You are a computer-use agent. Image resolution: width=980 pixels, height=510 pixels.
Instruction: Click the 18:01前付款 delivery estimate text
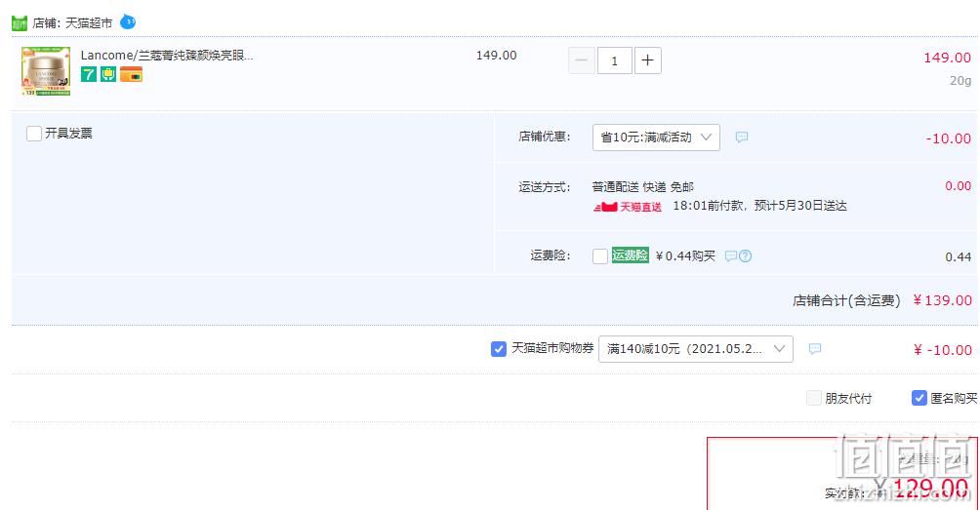click(x=759, y=206)
